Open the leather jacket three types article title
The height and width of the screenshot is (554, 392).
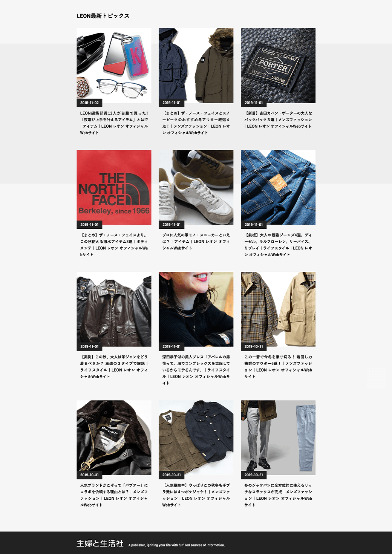[114, 367]
